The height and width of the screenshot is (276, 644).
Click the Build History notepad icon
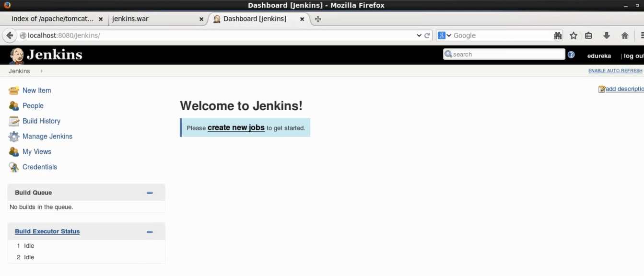(14, 121)
